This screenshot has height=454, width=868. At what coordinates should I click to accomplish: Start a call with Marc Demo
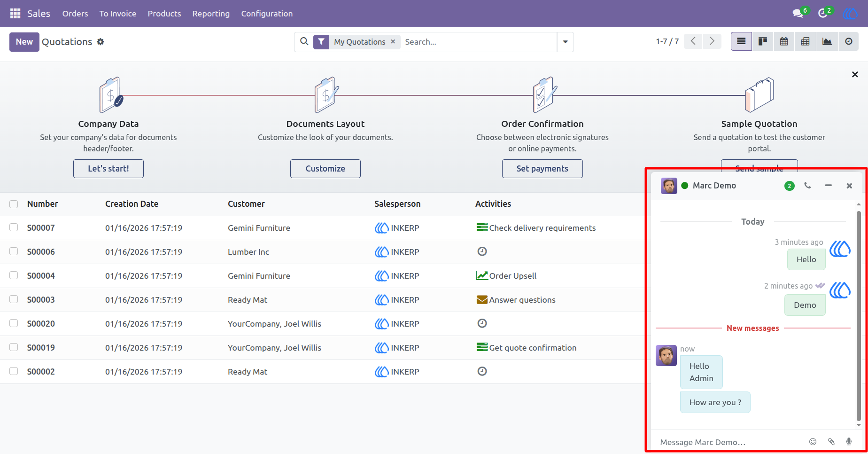[x=807, y=186]
